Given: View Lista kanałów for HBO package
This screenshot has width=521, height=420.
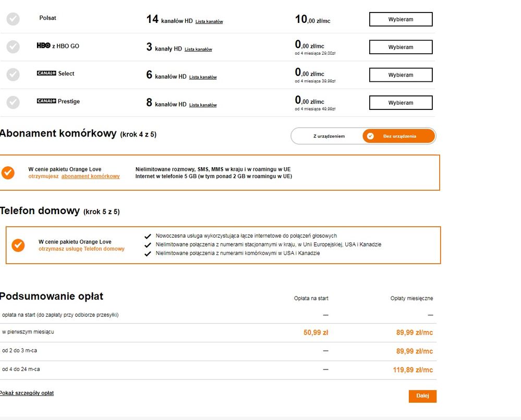Looking at the screenshot, I should tap(198, 50).
